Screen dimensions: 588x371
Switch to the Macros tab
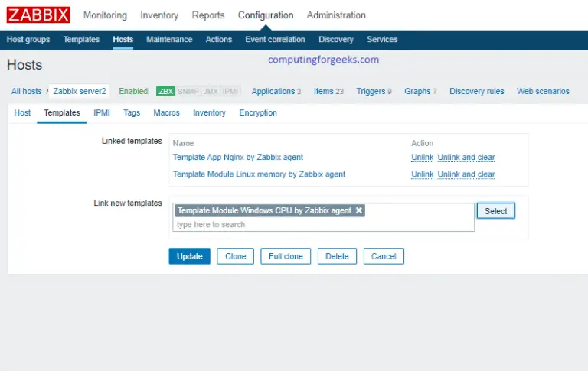click(x=166, y=112)
